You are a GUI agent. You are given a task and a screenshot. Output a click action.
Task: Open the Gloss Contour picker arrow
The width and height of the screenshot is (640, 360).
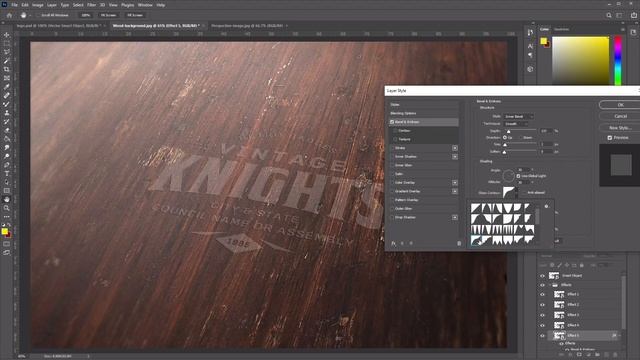tap(516, 192)
